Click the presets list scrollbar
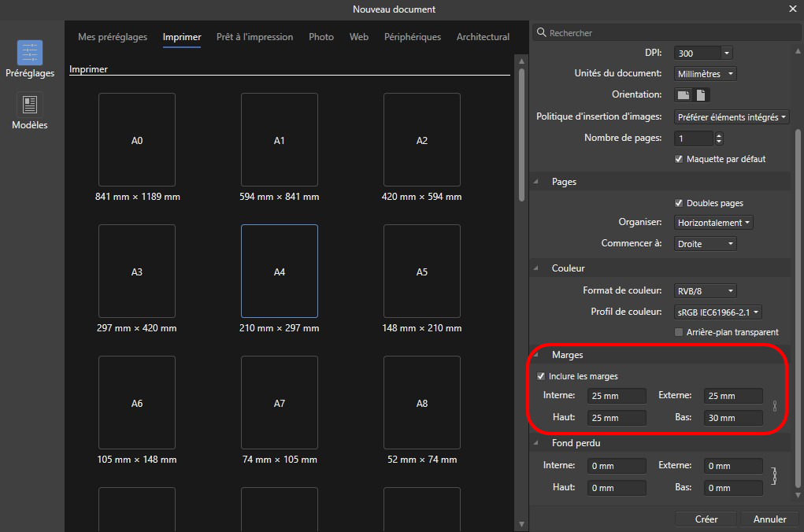 [x=521, y=135]
